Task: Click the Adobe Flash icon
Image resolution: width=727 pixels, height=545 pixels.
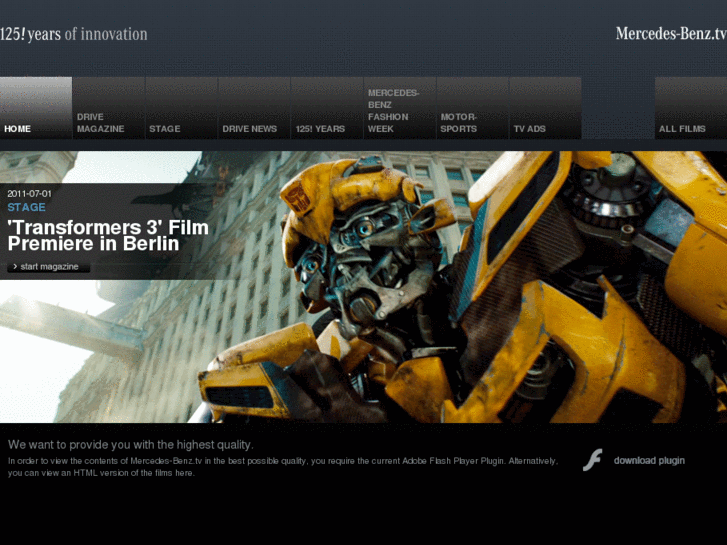Action: coord(593,460)
